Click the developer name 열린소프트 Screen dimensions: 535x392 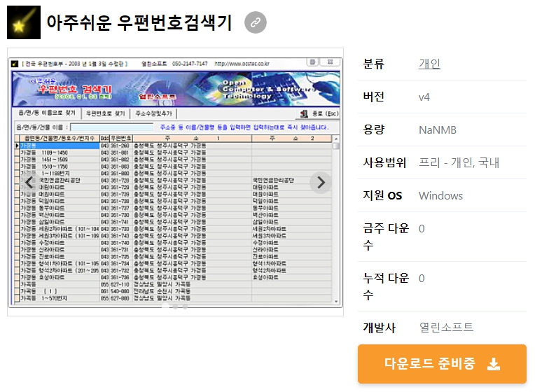(446, 327)
